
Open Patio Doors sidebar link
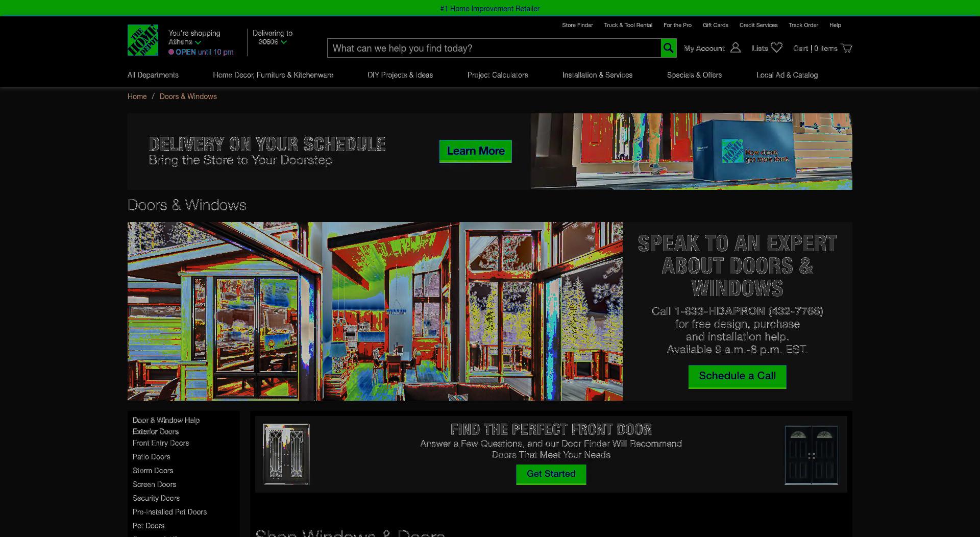coord(151,457)
